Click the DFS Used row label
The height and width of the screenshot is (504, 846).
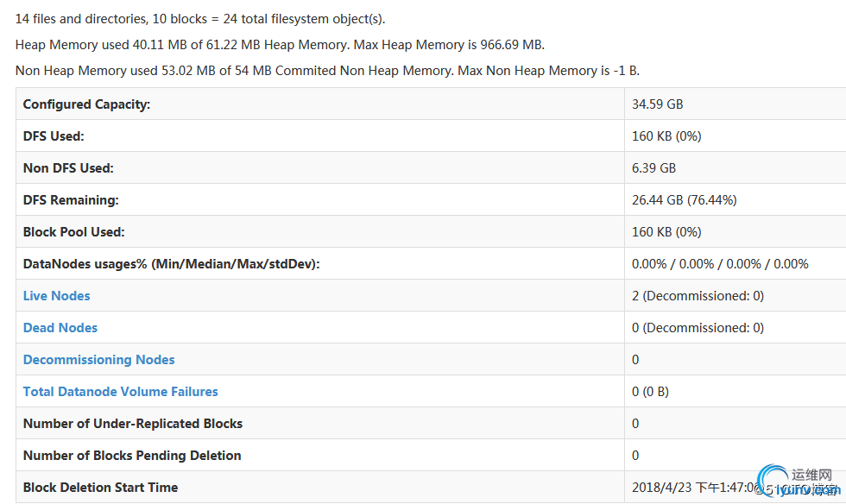[54, 136]
